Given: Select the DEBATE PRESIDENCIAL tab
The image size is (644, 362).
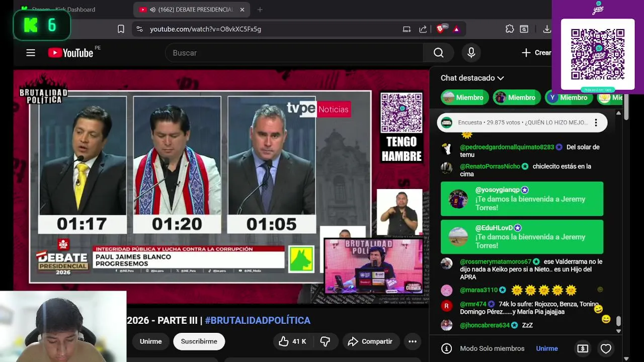Looking at the screenshot, I should [191, 10].
